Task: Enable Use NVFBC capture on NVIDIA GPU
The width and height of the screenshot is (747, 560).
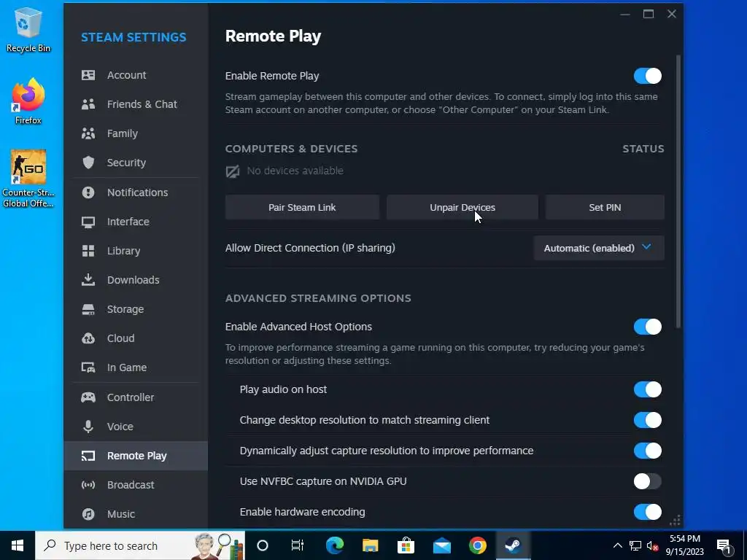Action: [x=648, y=481]
